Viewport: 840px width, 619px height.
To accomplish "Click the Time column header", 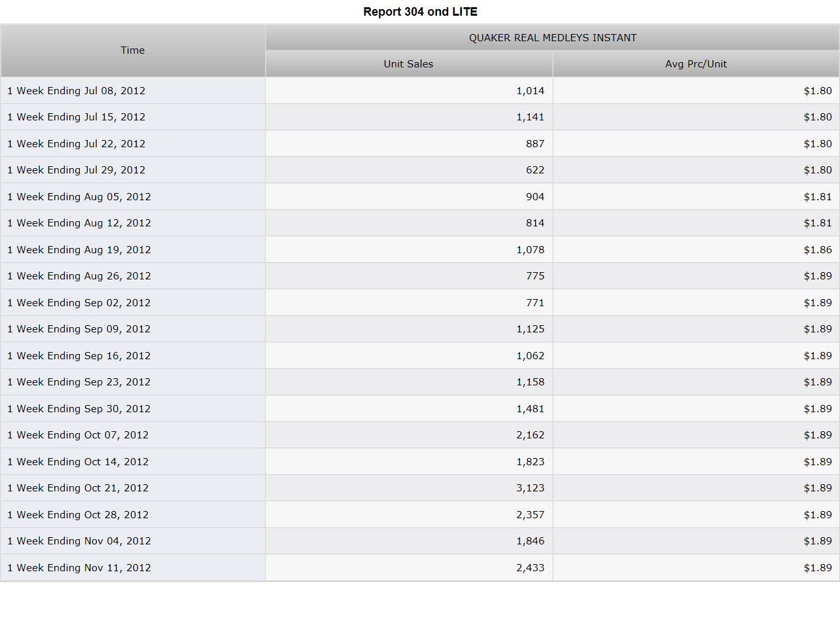I will coord(133,50).
